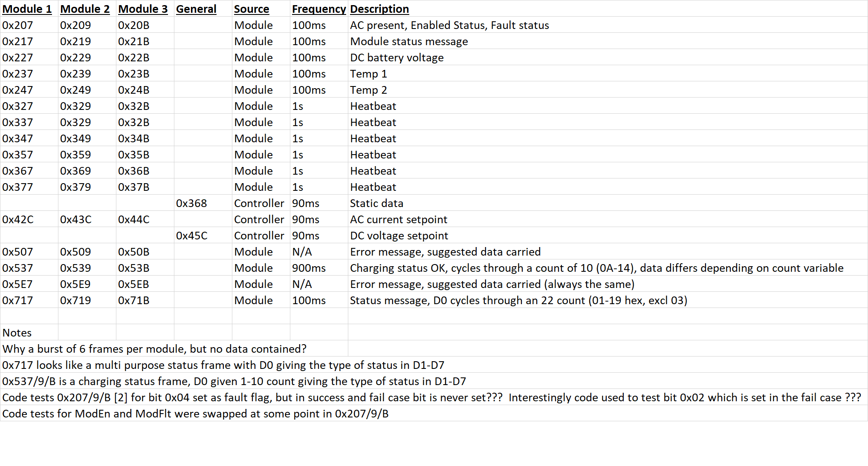868x466 pixels.
Task: Select the 0x249 cell in Module 2
Action: click(x=75, y=90)
